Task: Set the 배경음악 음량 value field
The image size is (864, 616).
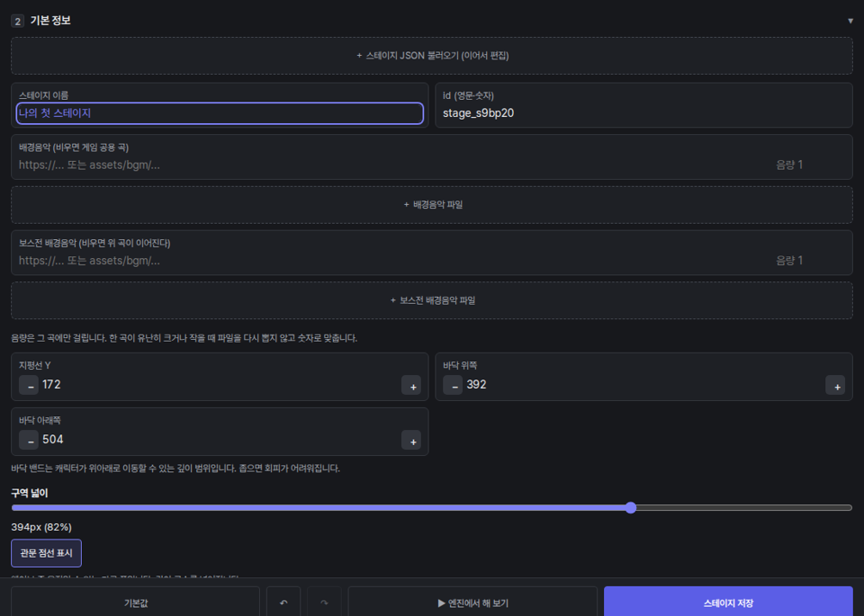Action: 810,165
